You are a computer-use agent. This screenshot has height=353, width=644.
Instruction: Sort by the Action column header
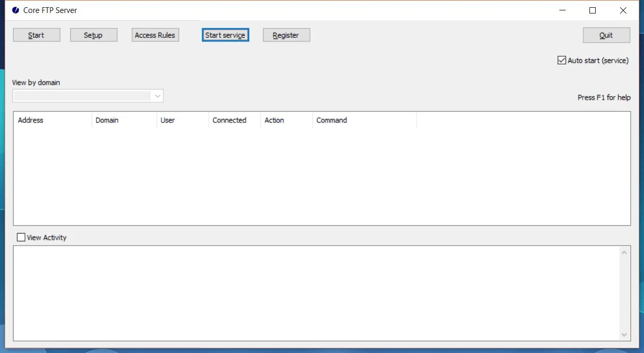(286, 120)
